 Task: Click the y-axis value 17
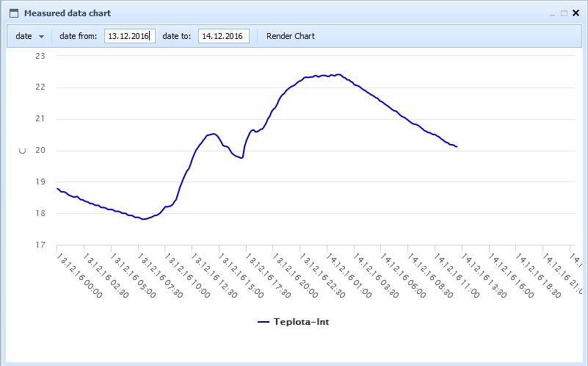point(40,245)
